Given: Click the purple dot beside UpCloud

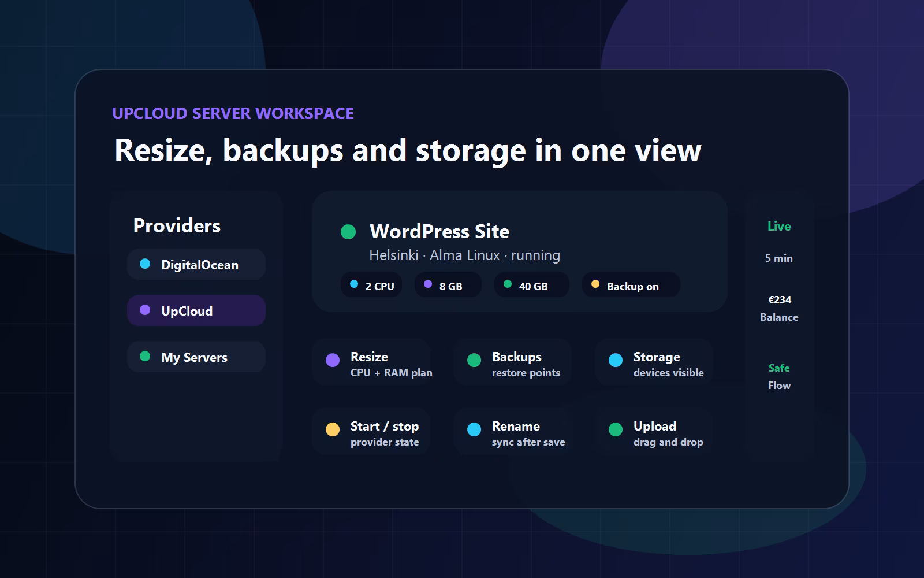Looking at the screenshot, I should pos(145,310).
